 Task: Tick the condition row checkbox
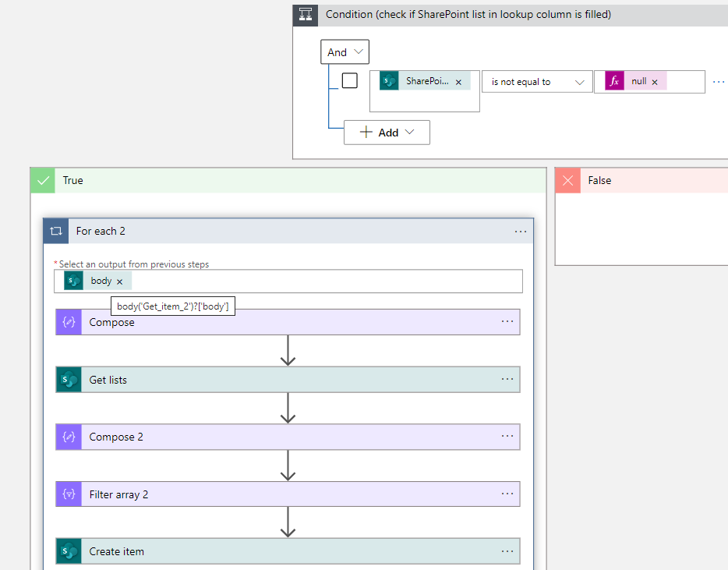pyautogui.click(x=350, y=80)
